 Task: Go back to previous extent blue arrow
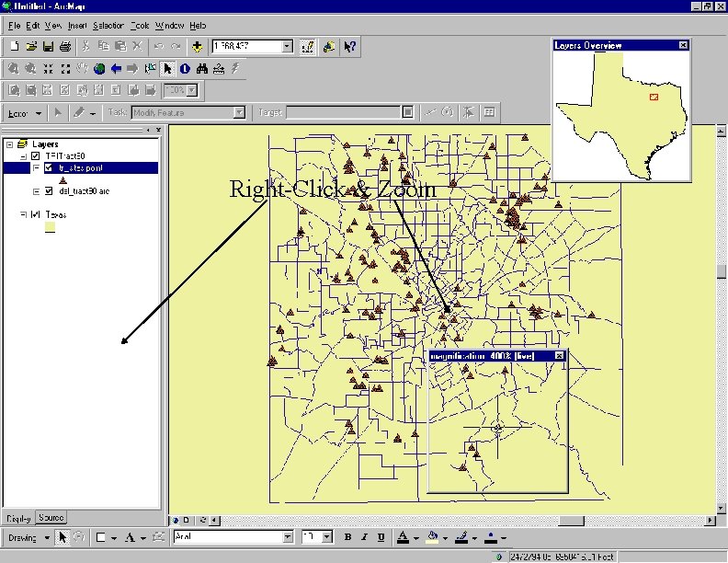tap(116, 69)
